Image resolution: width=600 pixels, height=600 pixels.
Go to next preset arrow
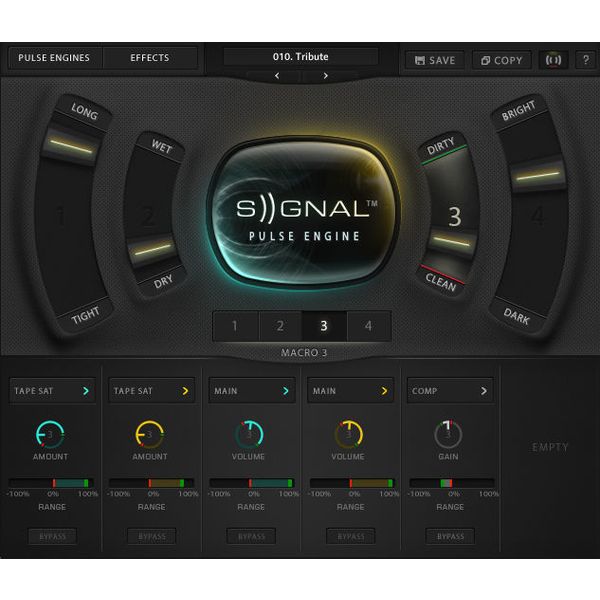point(325,76)
